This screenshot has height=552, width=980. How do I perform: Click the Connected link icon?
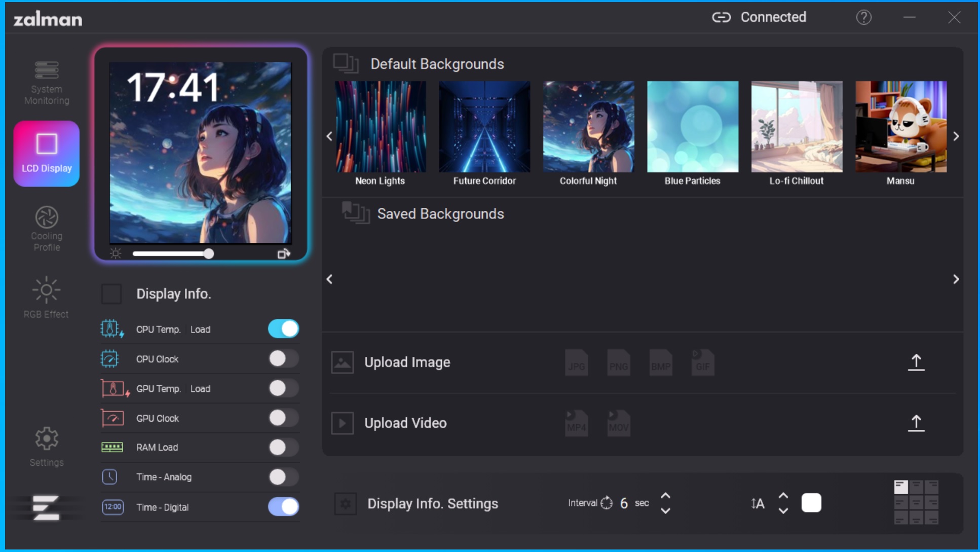(721, 17)
